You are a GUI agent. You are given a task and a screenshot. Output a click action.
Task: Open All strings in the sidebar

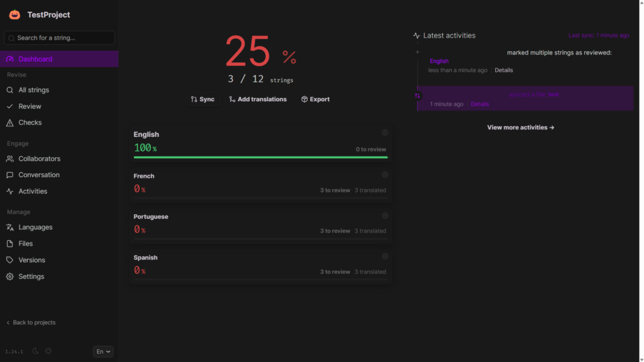pos(33,90)
